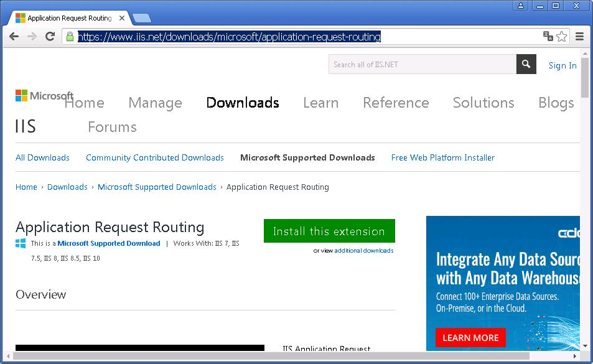This screenshot has height=364, width=593.
Task: Click the green padlock security icon
Action: 70,37
